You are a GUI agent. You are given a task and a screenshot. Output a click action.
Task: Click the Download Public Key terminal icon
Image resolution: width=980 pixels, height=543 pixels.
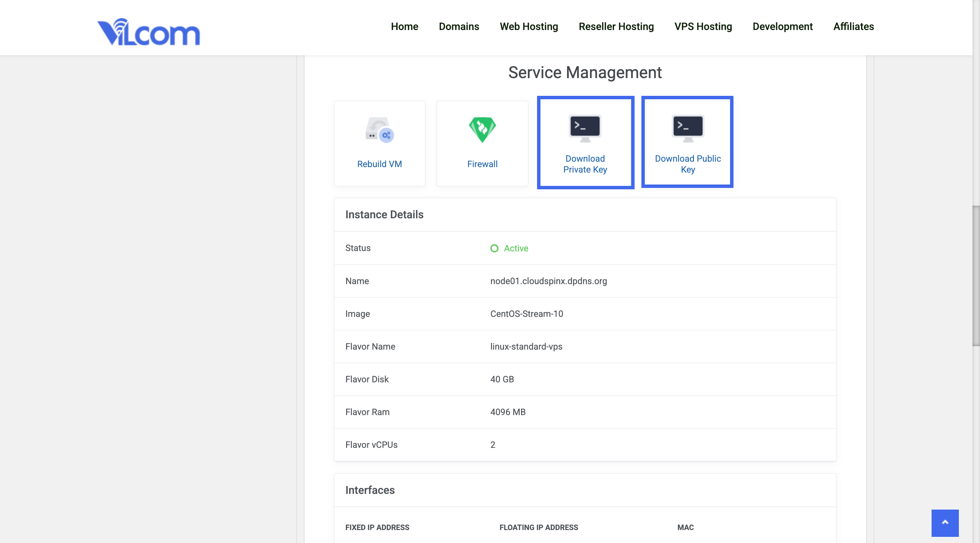tap(687, 128)
